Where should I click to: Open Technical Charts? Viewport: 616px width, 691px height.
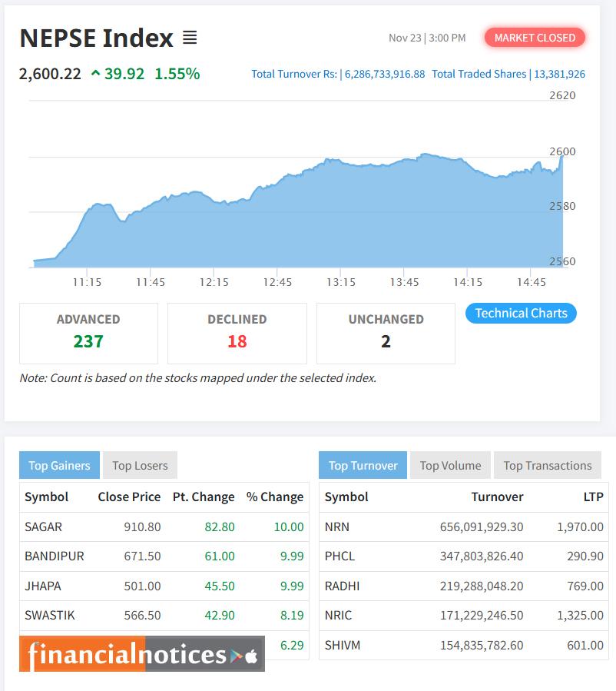tap(521, 313)
